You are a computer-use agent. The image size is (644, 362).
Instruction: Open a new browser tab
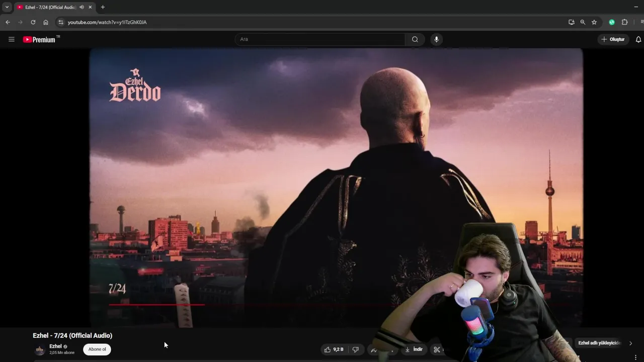103,7
